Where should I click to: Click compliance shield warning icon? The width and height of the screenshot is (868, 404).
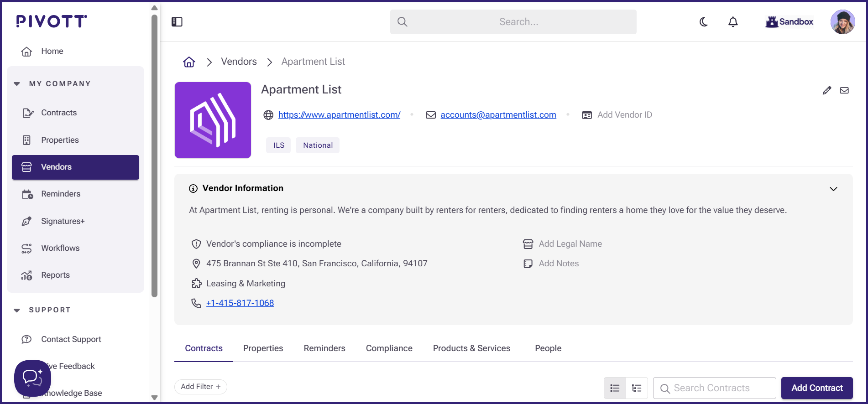196,244
